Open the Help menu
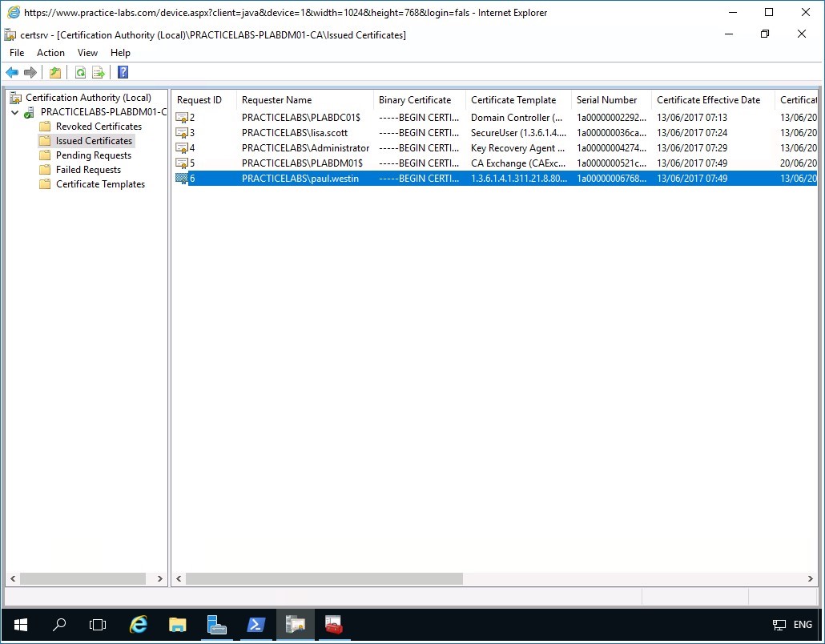The image size is (825, 644). 120,53
